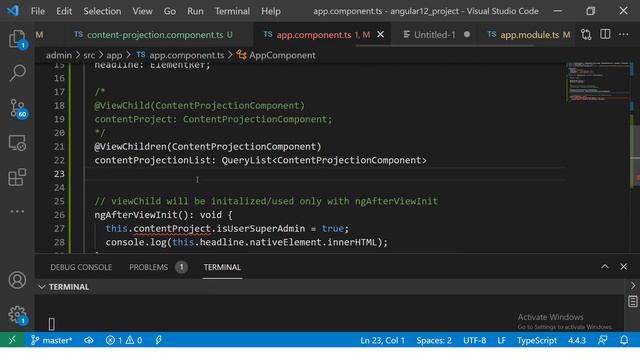Click the VS Code logo icon
The width and height of the screenshot is (640, 360).
pyautogui.click(x=13, y=11)
